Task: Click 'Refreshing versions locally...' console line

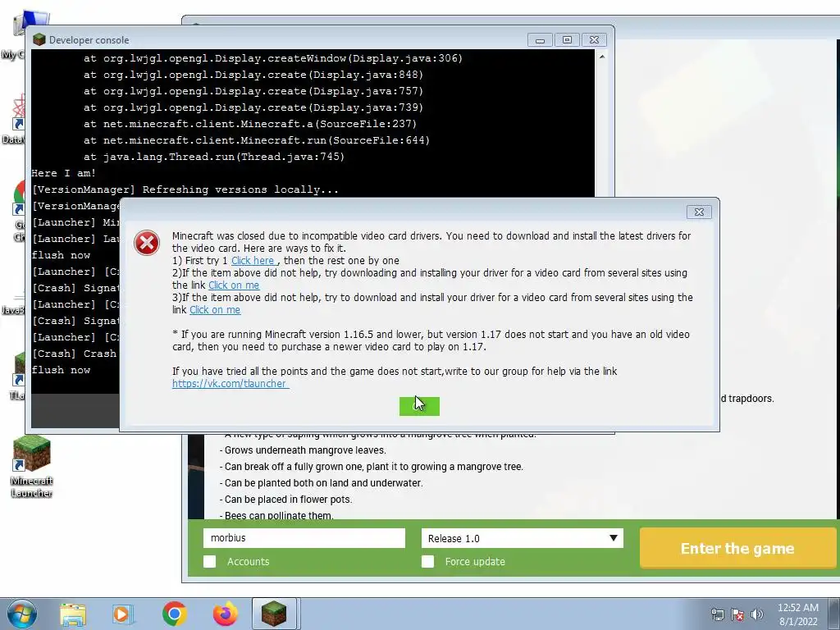Action: pos(185,189)
